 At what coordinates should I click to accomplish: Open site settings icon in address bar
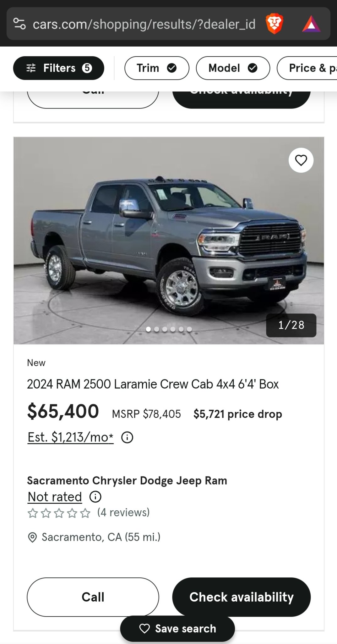click(x=19, y=24)
